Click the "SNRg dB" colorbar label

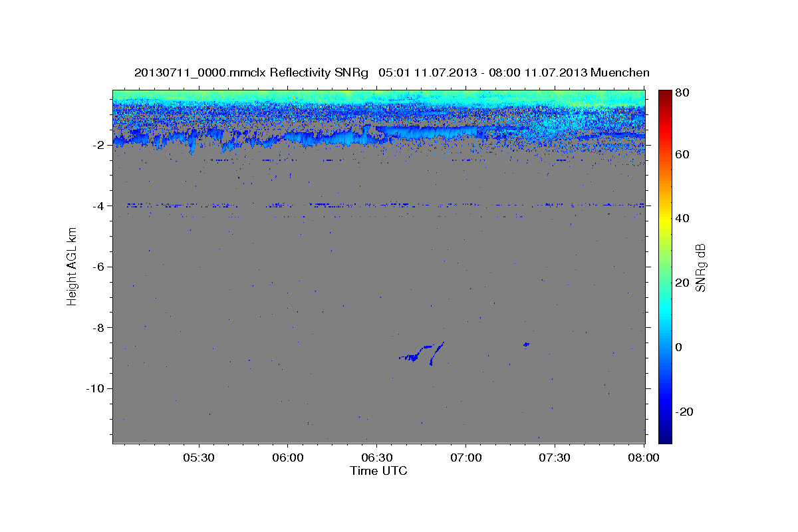click(x=700, y=267)
